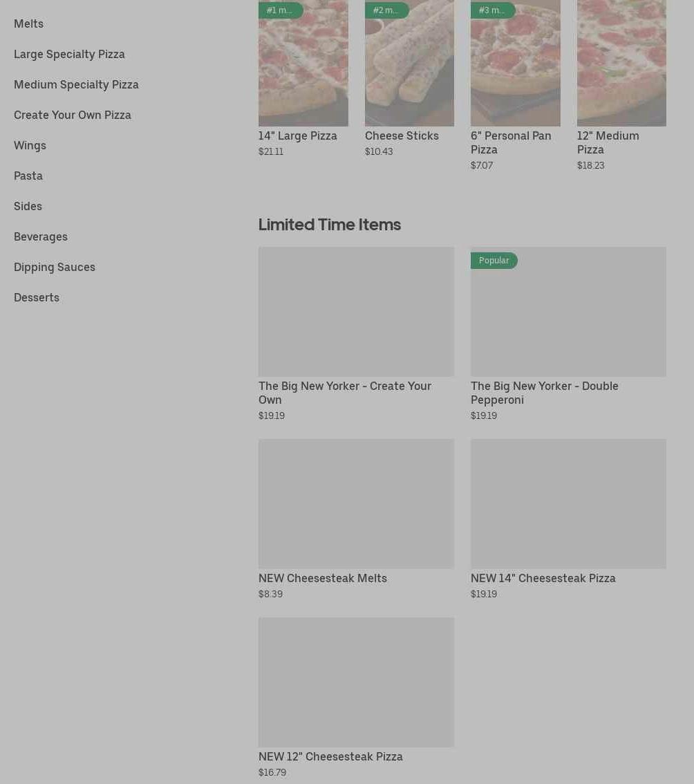Image resolution: width=694 pixels, height=784 pixels.
Task: Go to Medium Specialty Pizza section
Action: click(x=76, y=84)
